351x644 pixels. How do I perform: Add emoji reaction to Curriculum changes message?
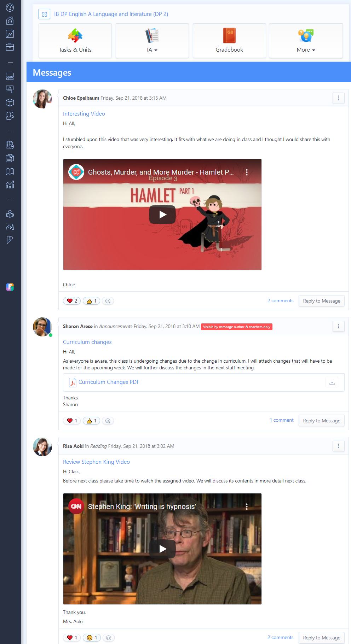coord(108,421)
